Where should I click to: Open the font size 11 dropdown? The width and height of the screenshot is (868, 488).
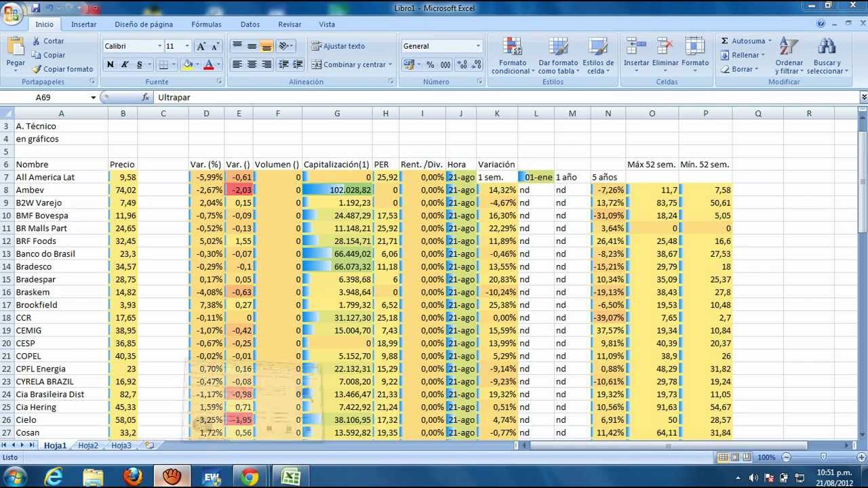coord(189,46)
